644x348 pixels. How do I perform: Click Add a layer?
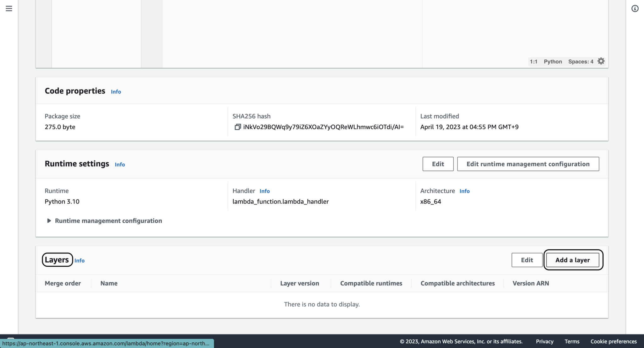pyautogui.click(x=573, y=260)
